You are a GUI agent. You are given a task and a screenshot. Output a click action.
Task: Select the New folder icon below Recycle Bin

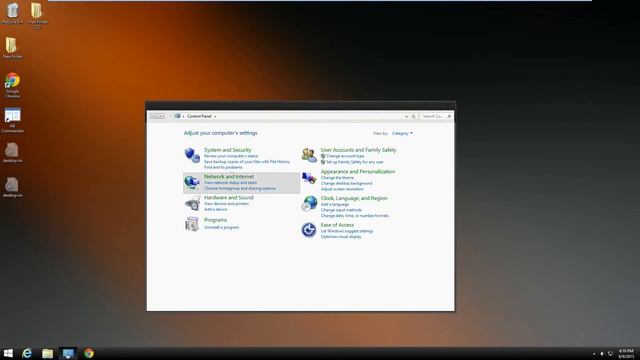click(x=12, y=48)
